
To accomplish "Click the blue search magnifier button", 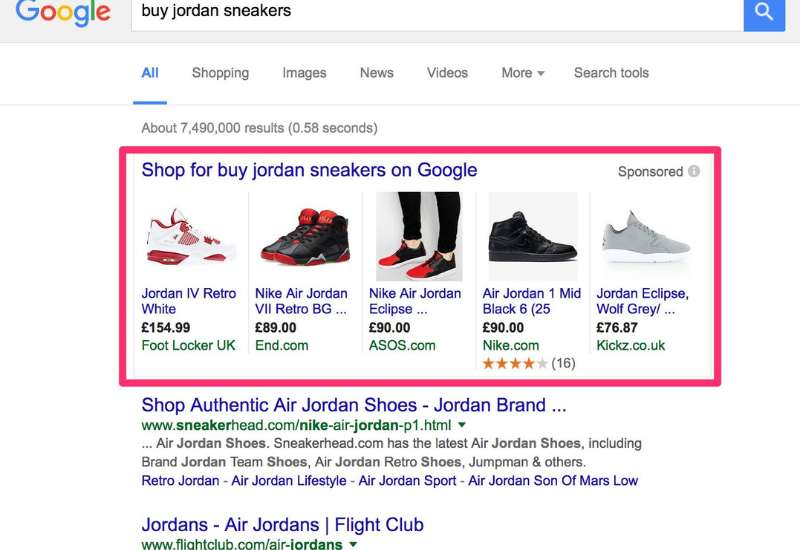I will pos(764,13).
